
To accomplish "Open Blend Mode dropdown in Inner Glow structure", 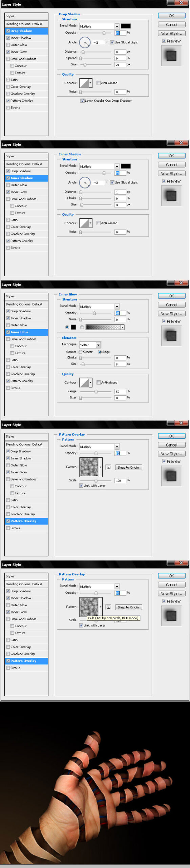I will pos(99,306).
